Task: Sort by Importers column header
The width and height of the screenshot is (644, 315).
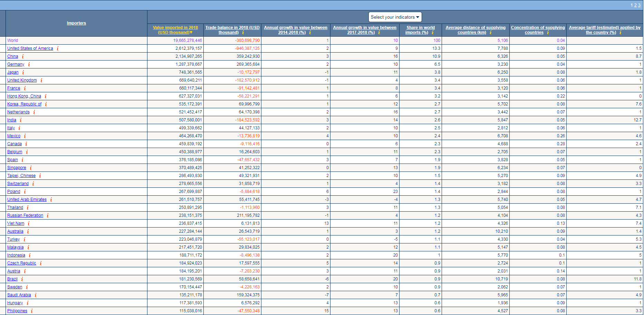Action: pos(76,23)
